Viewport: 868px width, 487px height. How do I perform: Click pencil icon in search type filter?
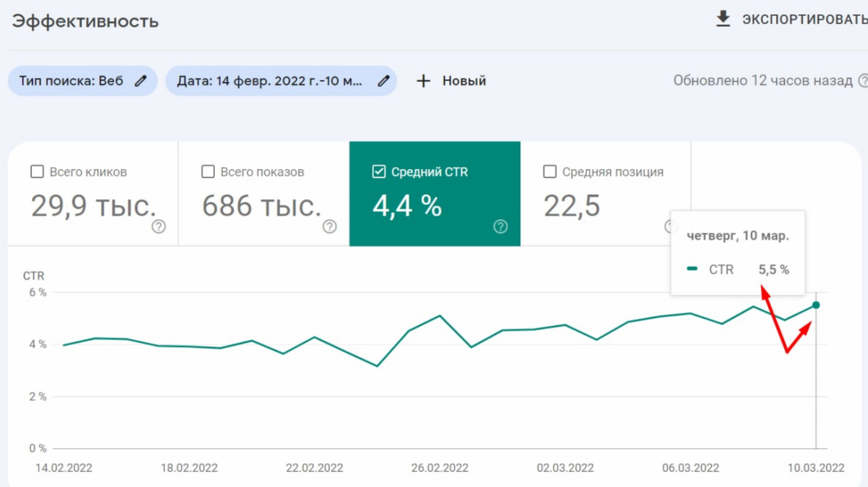pyautogui.click(x=141, y=81)
